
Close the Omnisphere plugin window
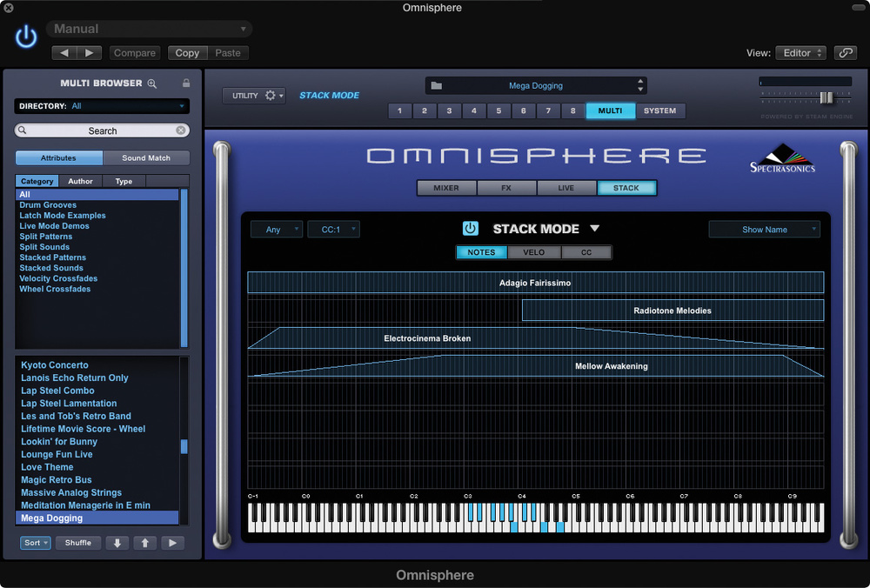(x=9, y=8)
